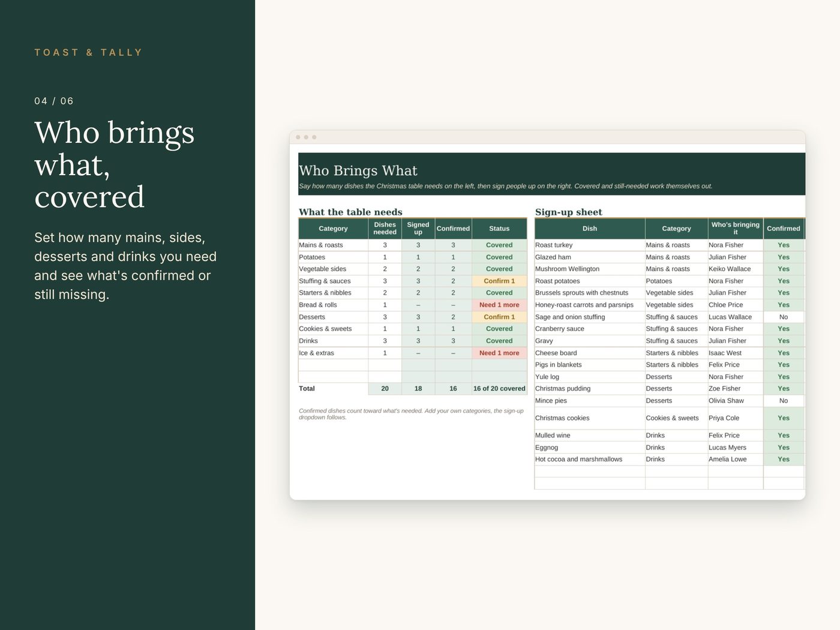Click the 'Vegetable sides' row in needs table

tap(412, 269)
